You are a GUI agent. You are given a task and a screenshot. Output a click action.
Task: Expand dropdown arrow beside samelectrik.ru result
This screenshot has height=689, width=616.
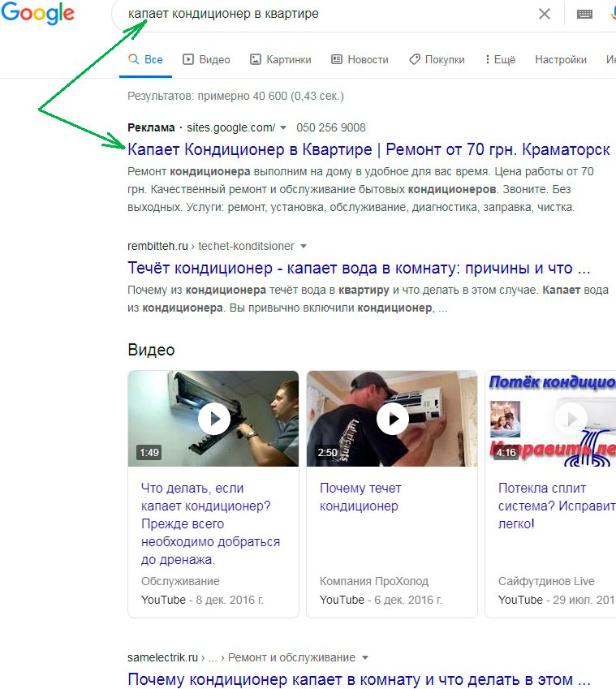365,657
